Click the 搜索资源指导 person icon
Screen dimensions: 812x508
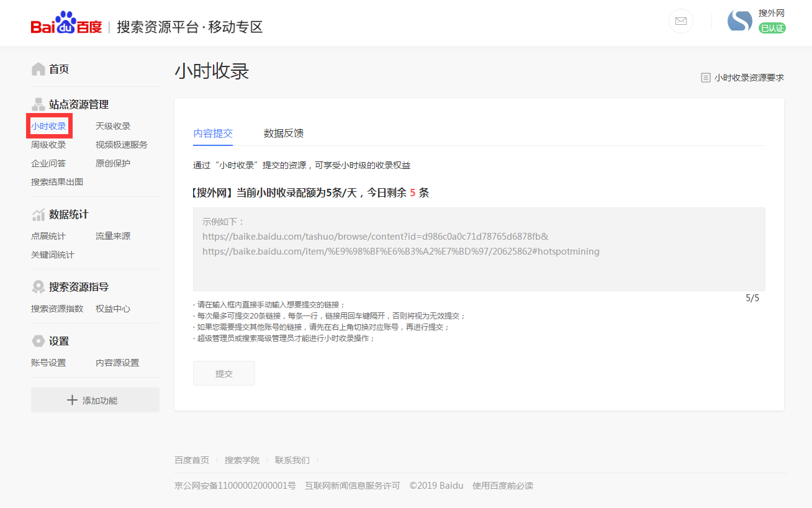coord(38,286)
